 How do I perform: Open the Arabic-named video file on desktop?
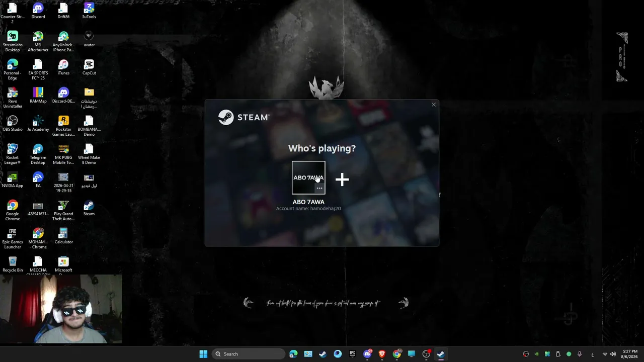click(89, 180)
